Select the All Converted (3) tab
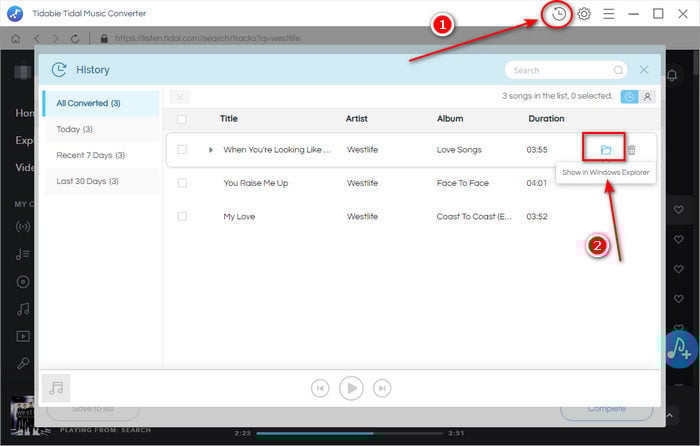700x446 pixels. tap(101, 103)
